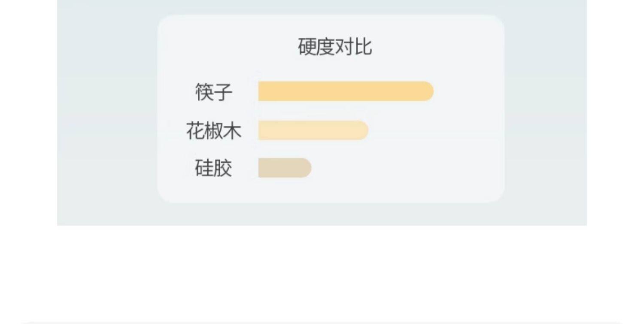This screenshot has height=324, width=644.
Task: Click gray-blue strip beneath the white chart card
Action: click(x=331, y=214)
